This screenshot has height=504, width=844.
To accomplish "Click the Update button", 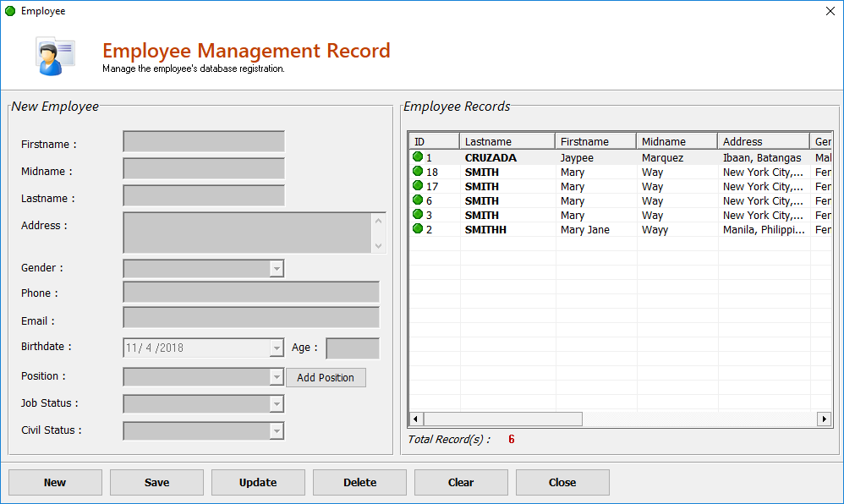I will coord(258,483).
